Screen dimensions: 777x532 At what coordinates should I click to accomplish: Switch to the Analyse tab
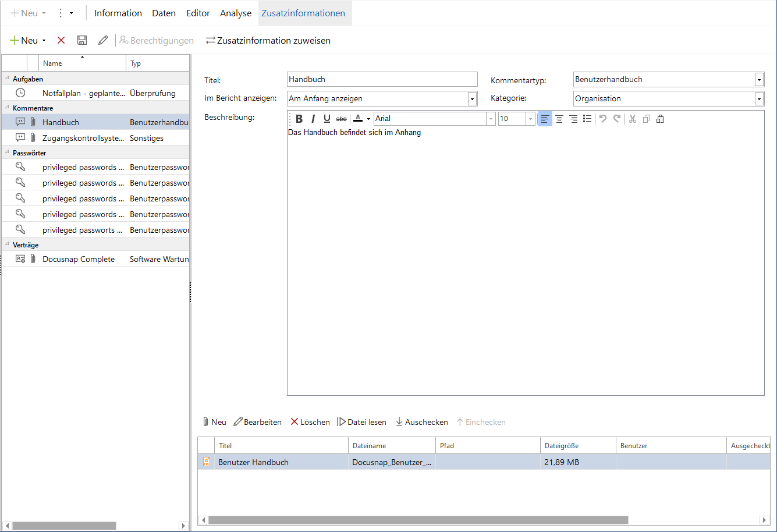[x=236, y=13]
